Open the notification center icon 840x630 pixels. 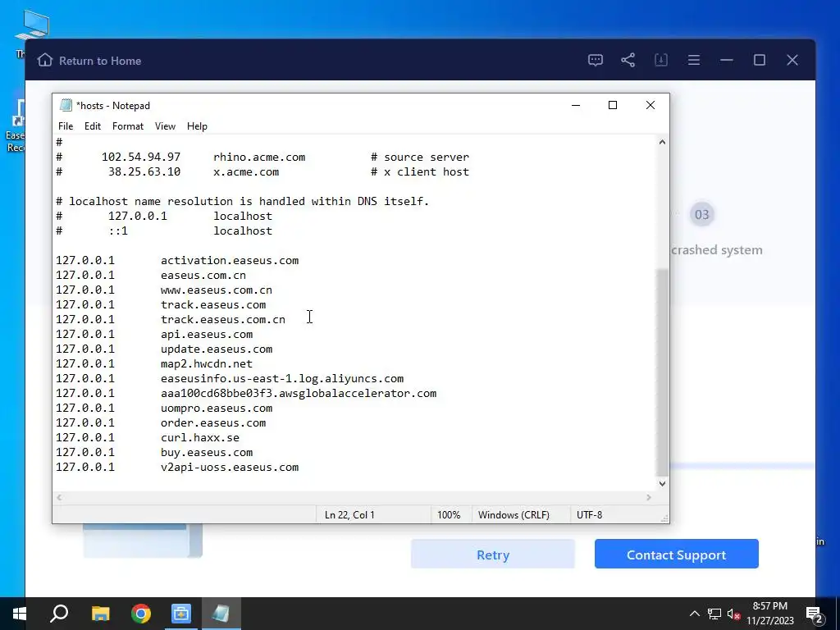tap(815, 614)
